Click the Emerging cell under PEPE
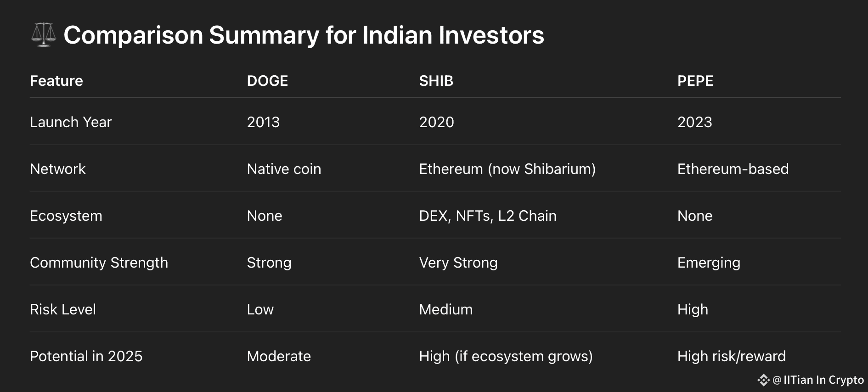This screenshot has height=392, width=868. click(709, 263)
